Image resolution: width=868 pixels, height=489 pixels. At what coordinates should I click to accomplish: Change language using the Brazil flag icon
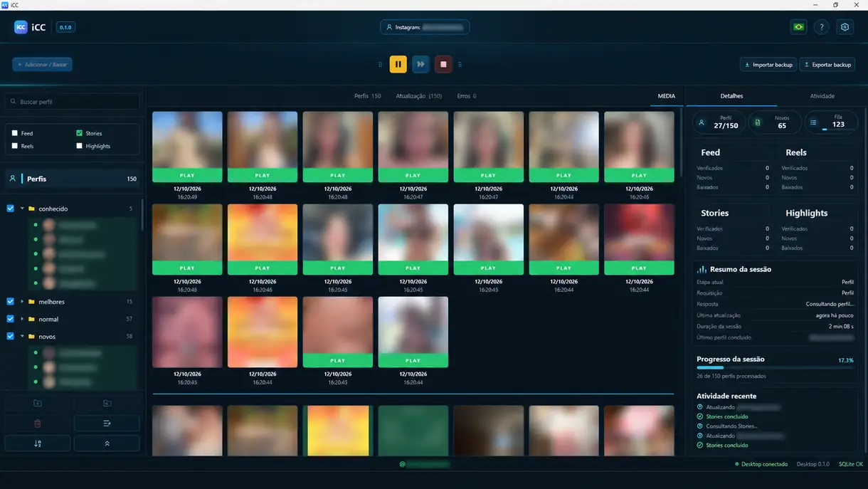[798, 27]
